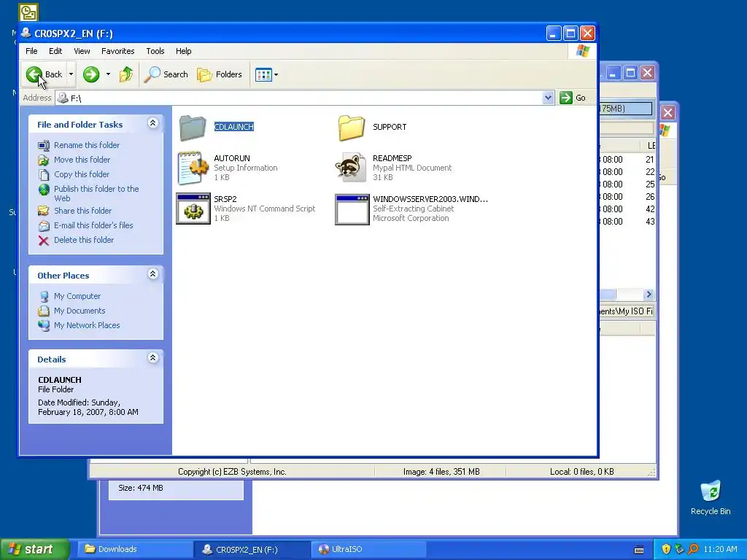Click the orange magnifier tray icon
Image resolution: width=747 pixels, height=560 pixels.
pos(694,550)
